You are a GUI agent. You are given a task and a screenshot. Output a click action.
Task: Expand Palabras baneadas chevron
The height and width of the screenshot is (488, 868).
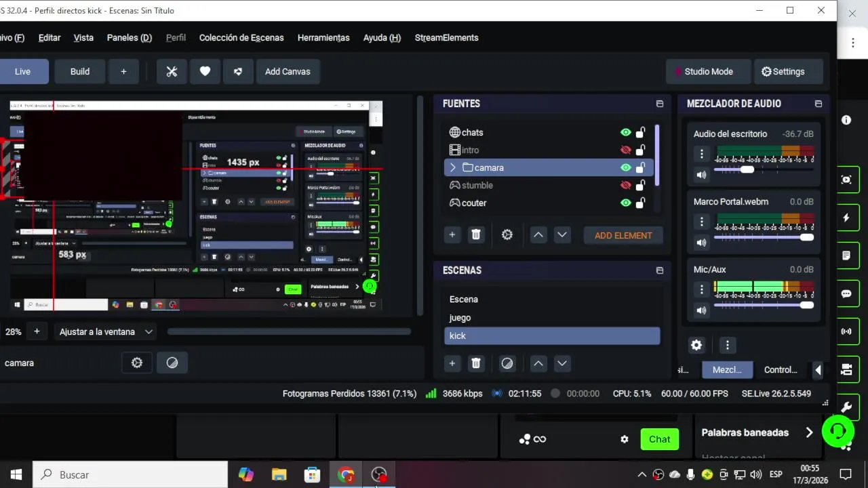click(x=809, y=432)
